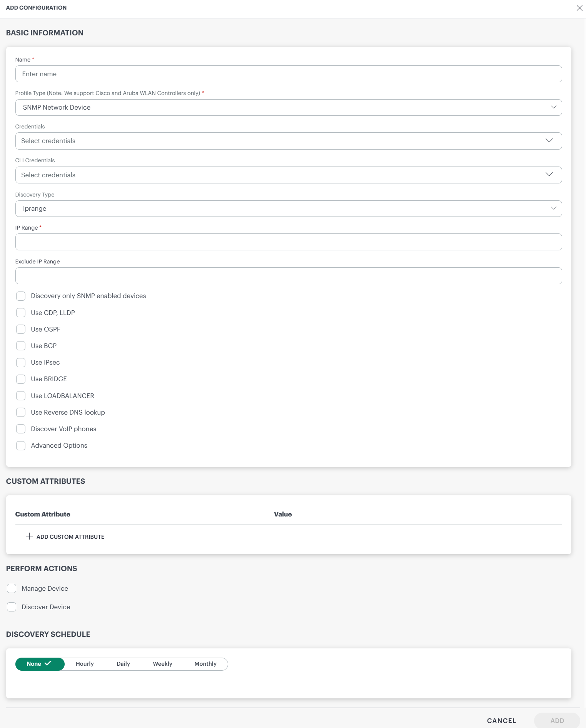
Task: Enable the Use BGP checkbox
Action: pyautogui.click(x=21, y=346)
